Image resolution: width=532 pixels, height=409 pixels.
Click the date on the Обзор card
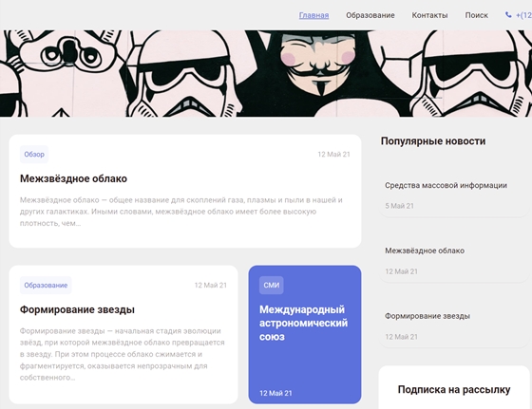(333, 155)
